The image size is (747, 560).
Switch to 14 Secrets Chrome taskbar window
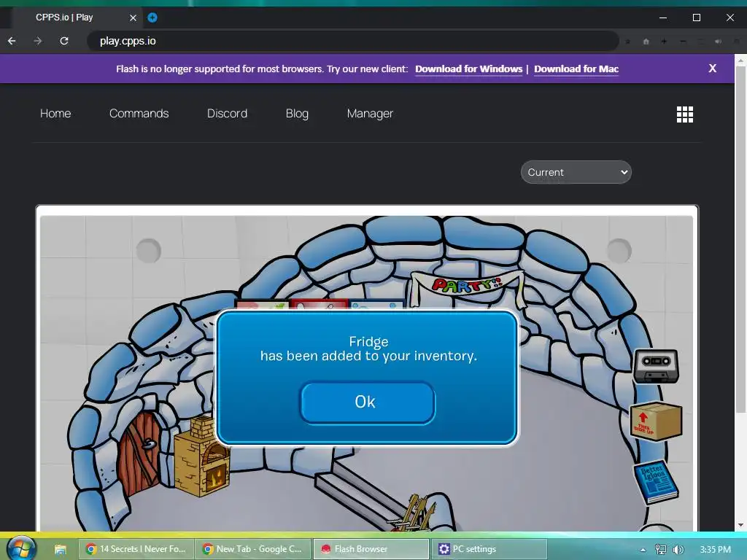tap(136, 549)
